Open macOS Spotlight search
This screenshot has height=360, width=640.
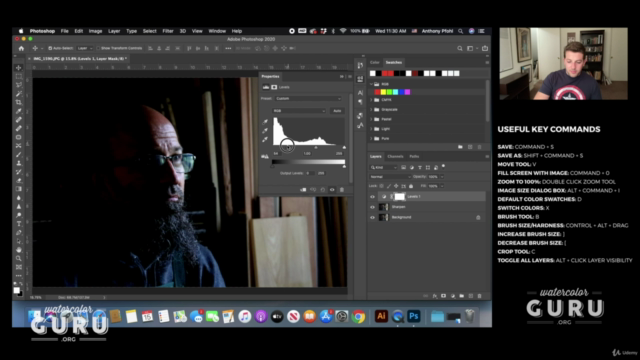point(460,31)
